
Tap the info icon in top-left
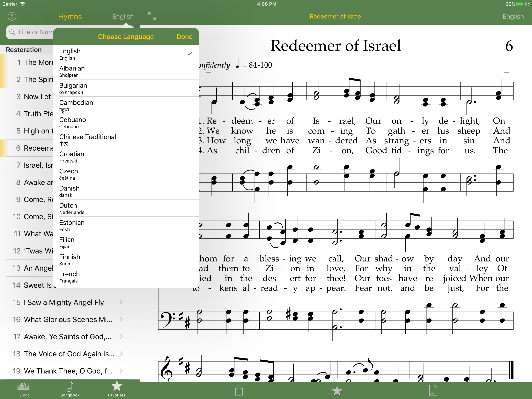point(12,16)
